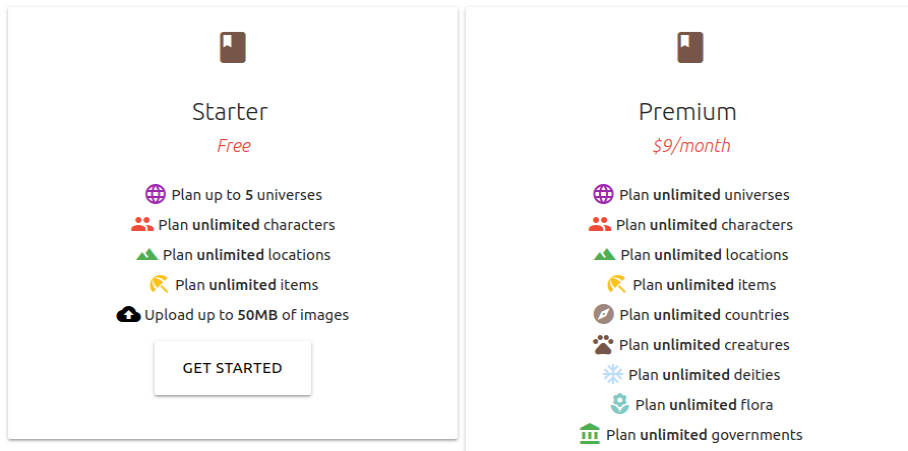
Task: Click the $9/month price text
Action: [x=691, y=146]
